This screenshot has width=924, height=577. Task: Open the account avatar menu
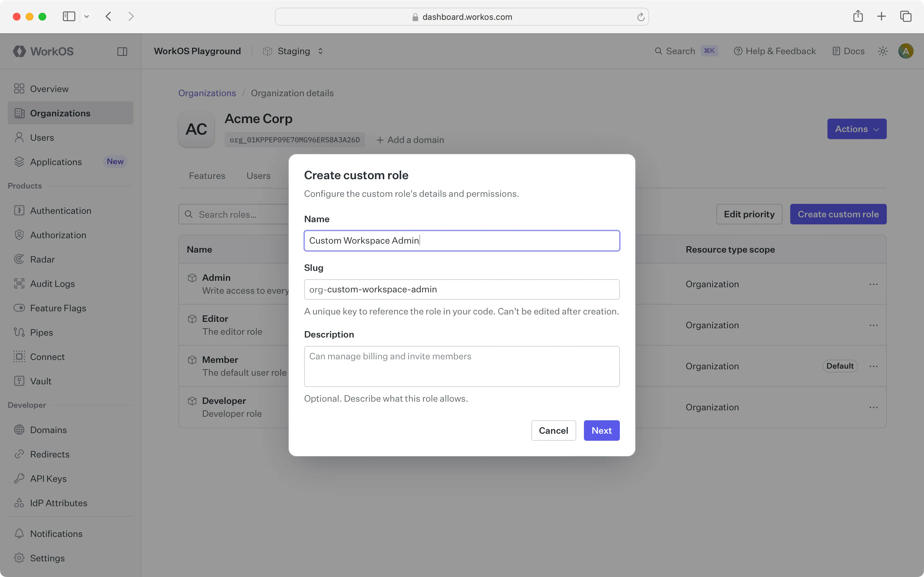[906, 51]
